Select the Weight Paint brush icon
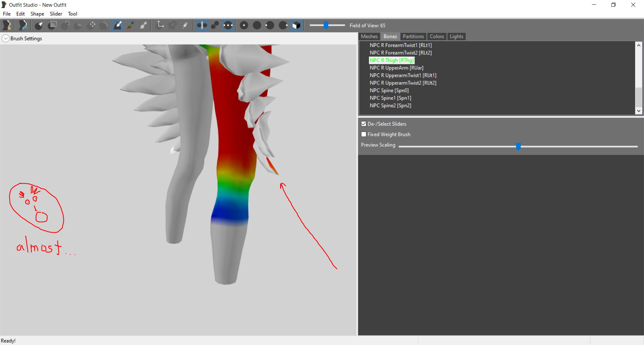This screenshot has width=644, height=345. coord(117,25)
